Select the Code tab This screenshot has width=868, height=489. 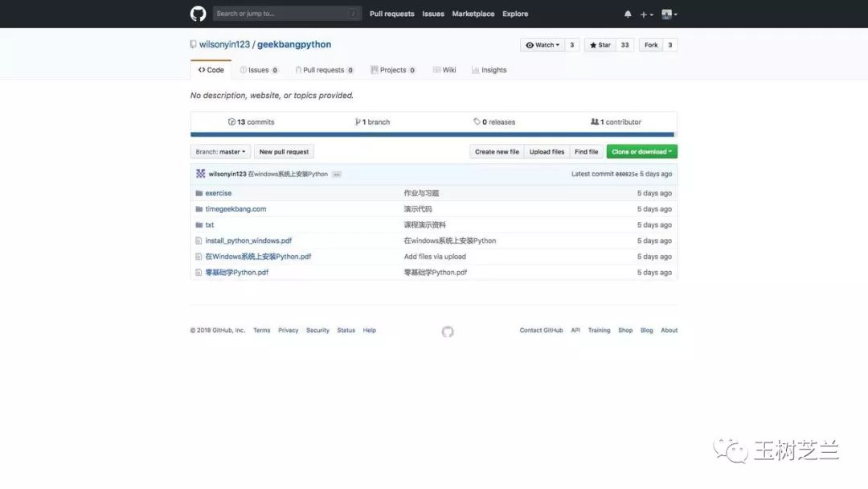(x=211, y=70)
